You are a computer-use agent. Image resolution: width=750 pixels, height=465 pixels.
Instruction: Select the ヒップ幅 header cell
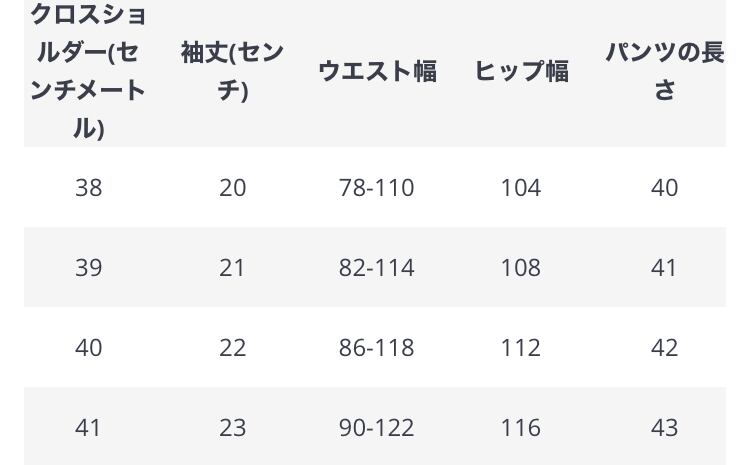click(x=521, y=71)
